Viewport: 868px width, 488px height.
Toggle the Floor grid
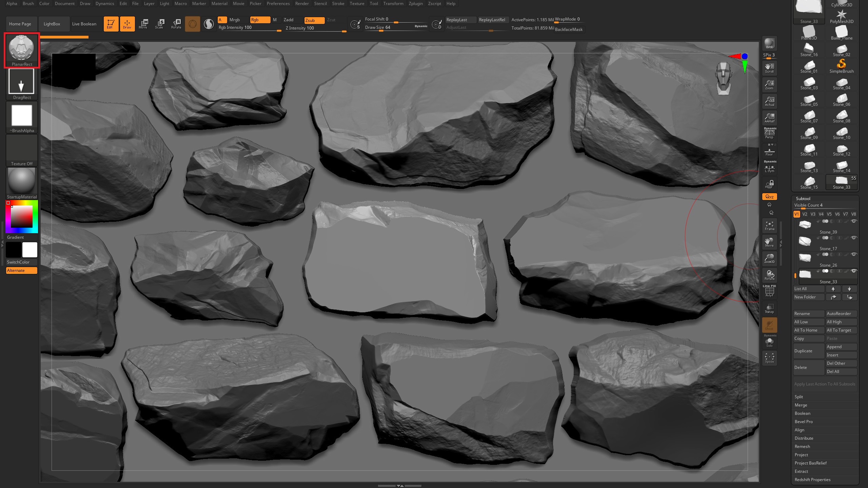click(769, 150)
